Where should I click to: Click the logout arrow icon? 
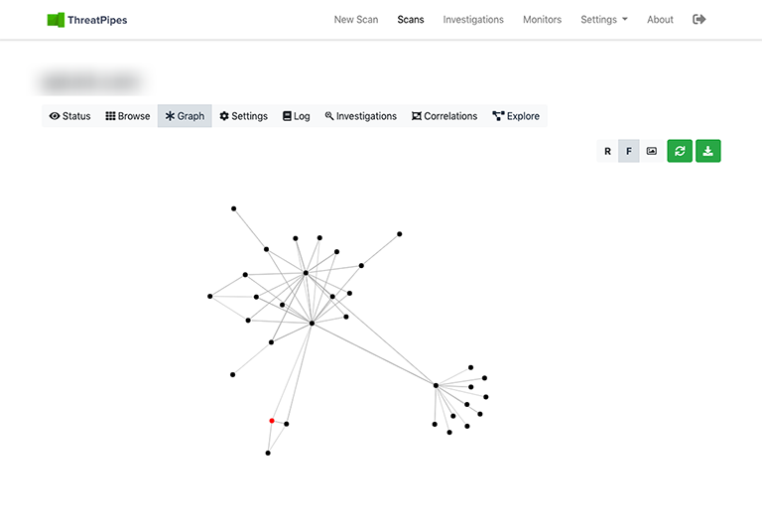pyautogui.click(x=699, y=19)
